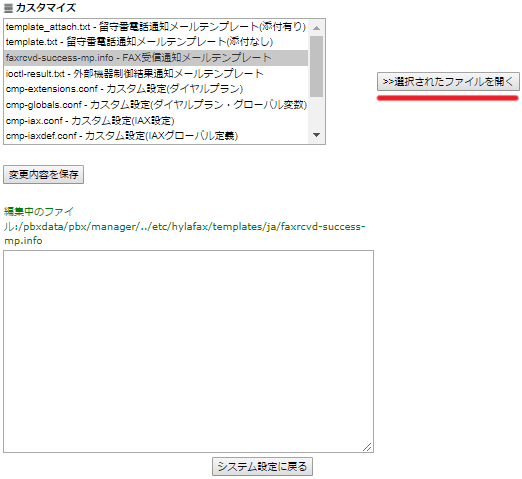Select cmp-extensions.conf ダイヤルプラン entry

coord(156,89)
